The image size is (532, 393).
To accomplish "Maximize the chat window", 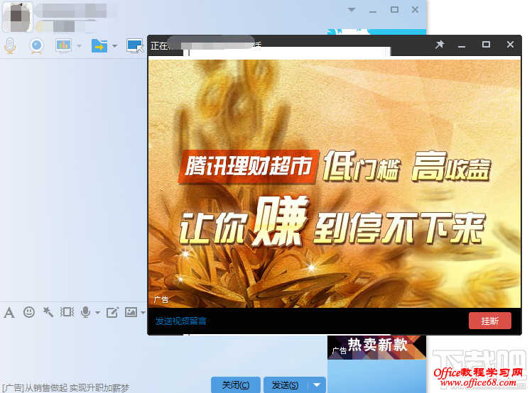I will pos(394,9).
